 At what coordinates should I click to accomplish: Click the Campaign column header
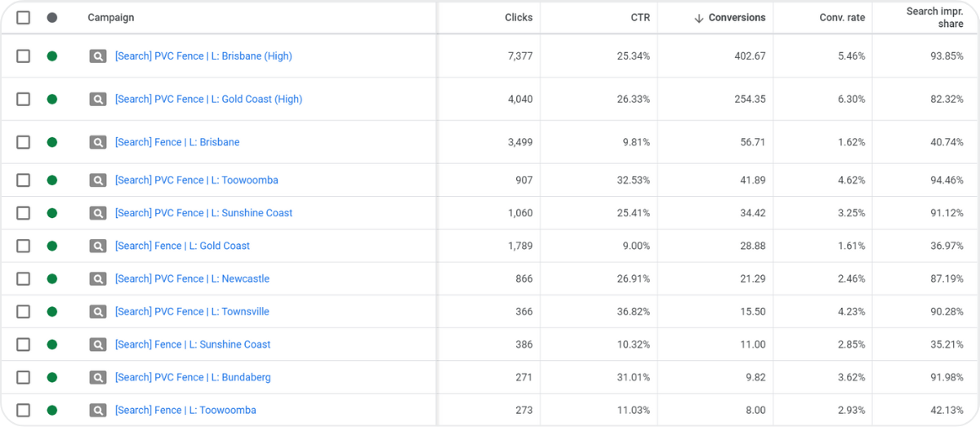[111, 17]
